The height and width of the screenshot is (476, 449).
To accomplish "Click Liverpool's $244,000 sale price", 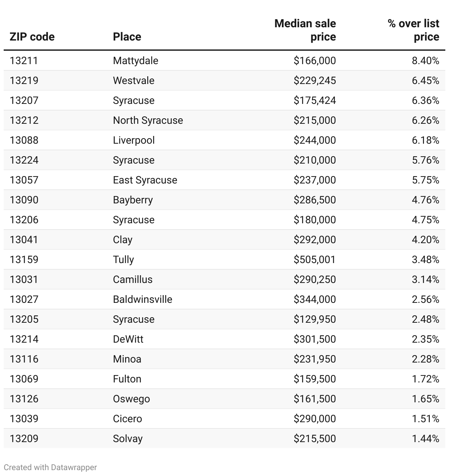I will pyautogui.click(x=315, y=140).
